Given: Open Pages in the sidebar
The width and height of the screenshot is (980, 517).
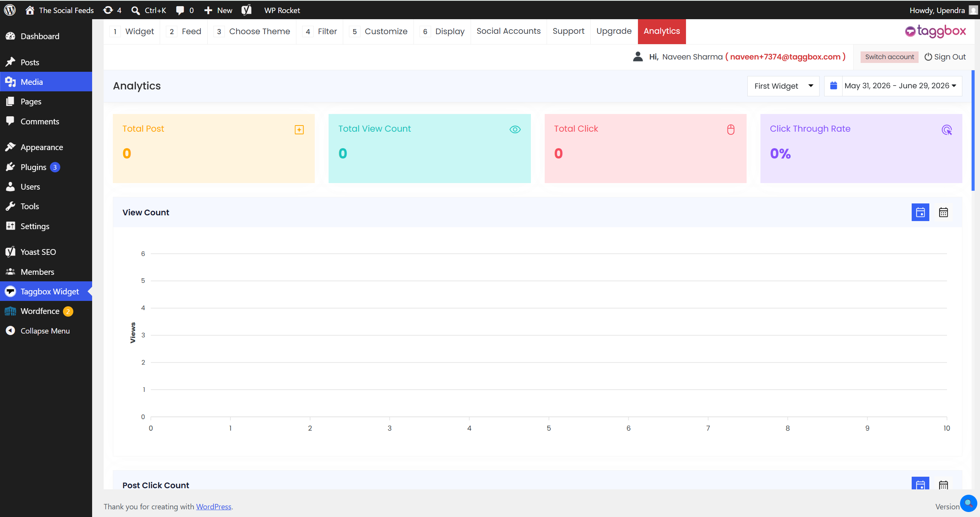Looking at the screenshot, I should pos(46,101).
